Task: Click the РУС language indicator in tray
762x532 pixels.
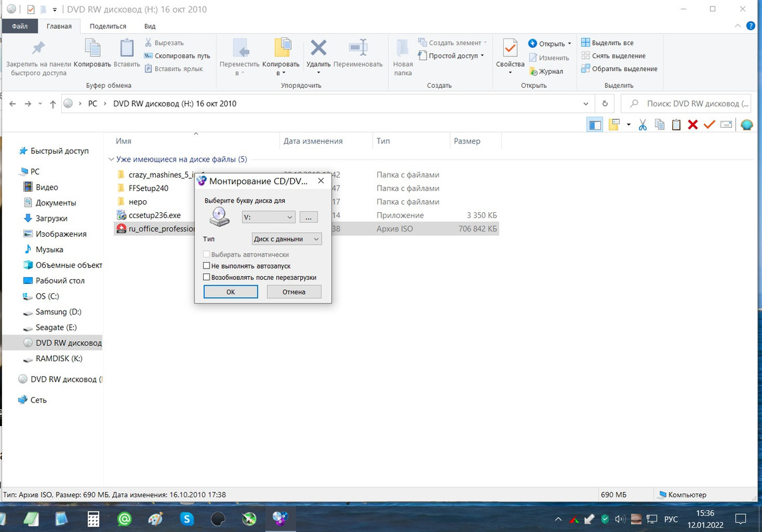Action: (671, 519)
